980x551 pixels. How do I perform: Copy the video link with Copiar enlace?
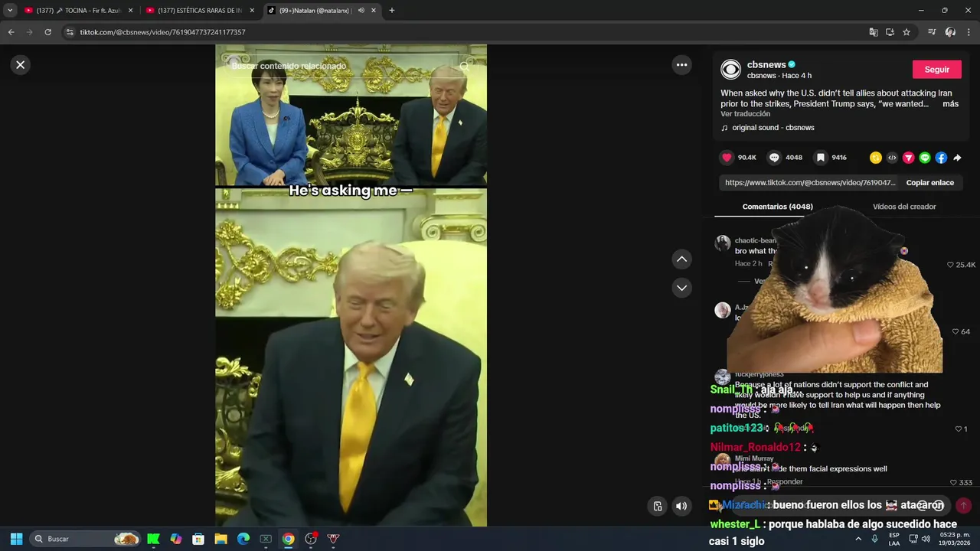(x=930, y=183)
